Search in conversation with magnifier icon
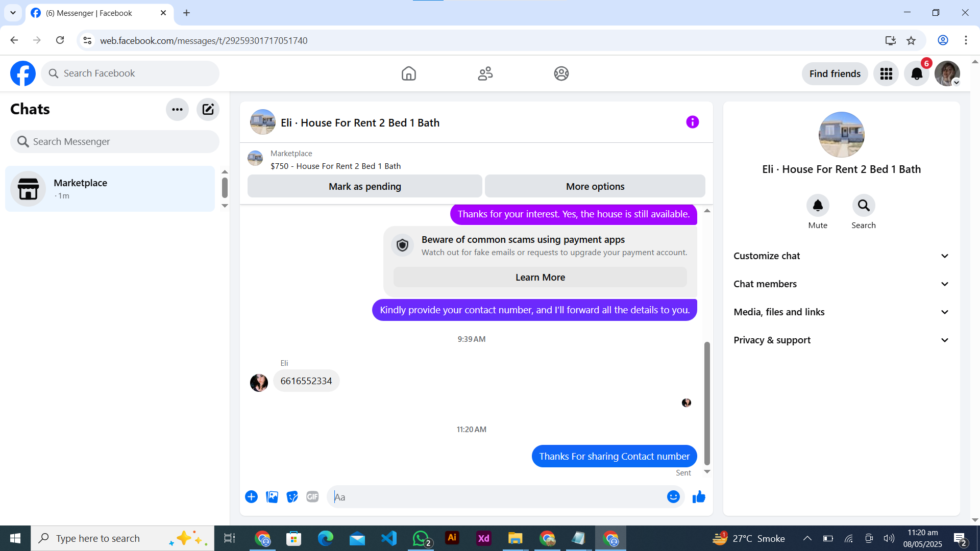This screenshot has height=551, width=980. coord(864,206)
